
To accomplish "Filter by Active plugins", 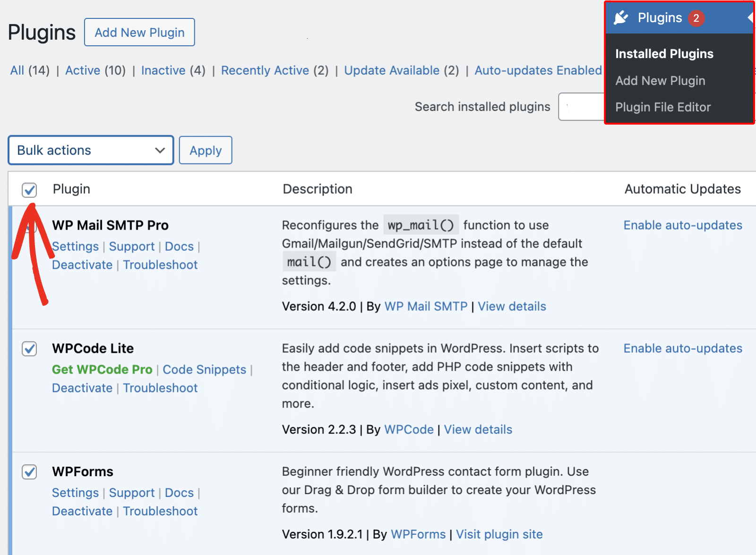I will 83,70.
